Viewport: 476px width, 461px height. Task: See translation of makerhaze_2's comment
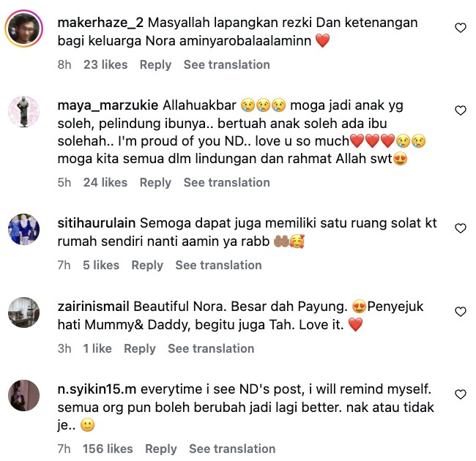227,64
